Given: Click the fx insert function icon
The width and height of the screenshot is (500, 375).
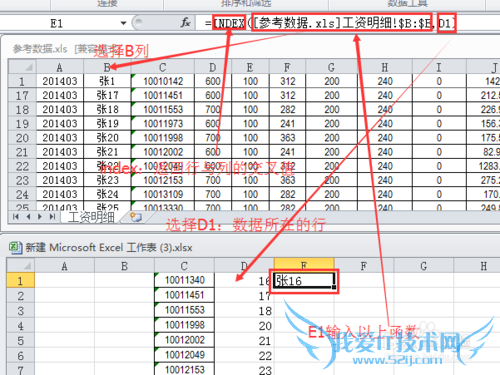Looking at the screenshot, I should click(x=185, y=23).
